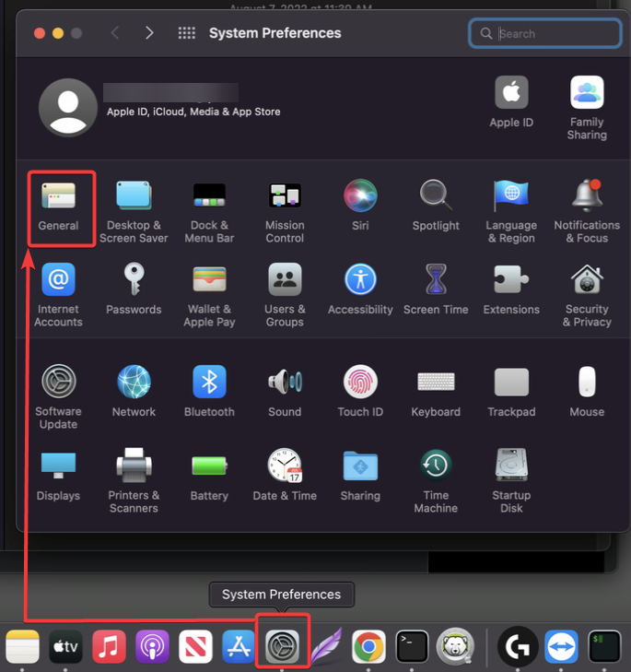Open the Podcasts app in Dock
The image size is (631, 672).
click(x=152, y=646)
